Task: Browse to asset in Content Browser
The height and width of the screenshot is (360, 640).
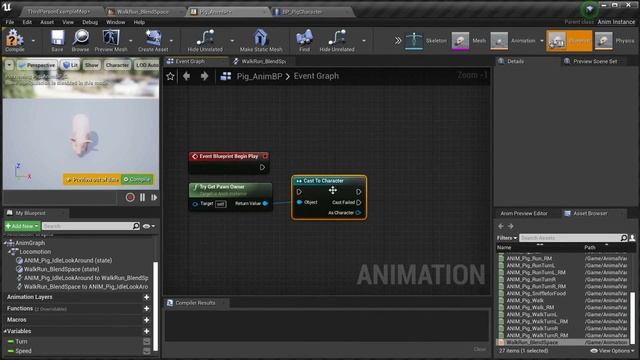Action: [x=80, y=40]
